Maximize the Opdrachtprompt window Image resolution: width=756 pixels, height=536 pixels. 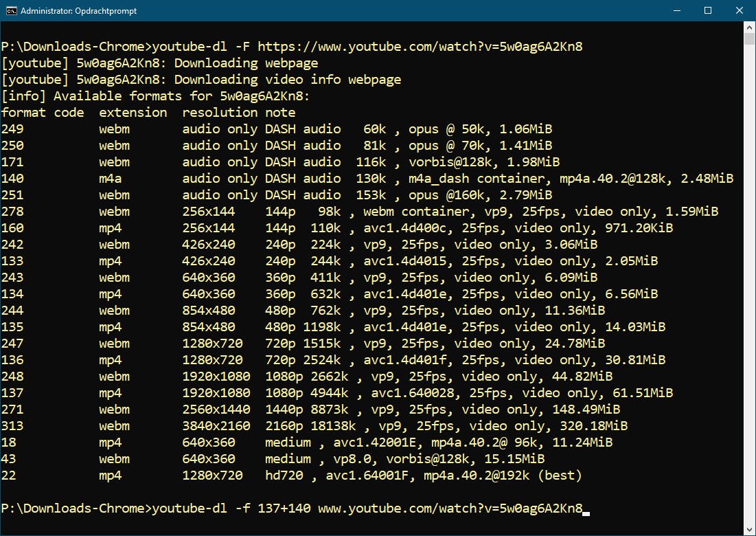coord(708,11)
